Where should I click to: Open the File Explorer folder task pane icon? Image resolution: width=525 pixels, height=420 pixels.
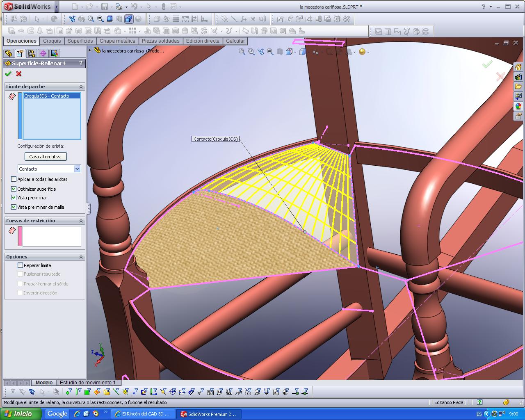click(x=518, y=87)
